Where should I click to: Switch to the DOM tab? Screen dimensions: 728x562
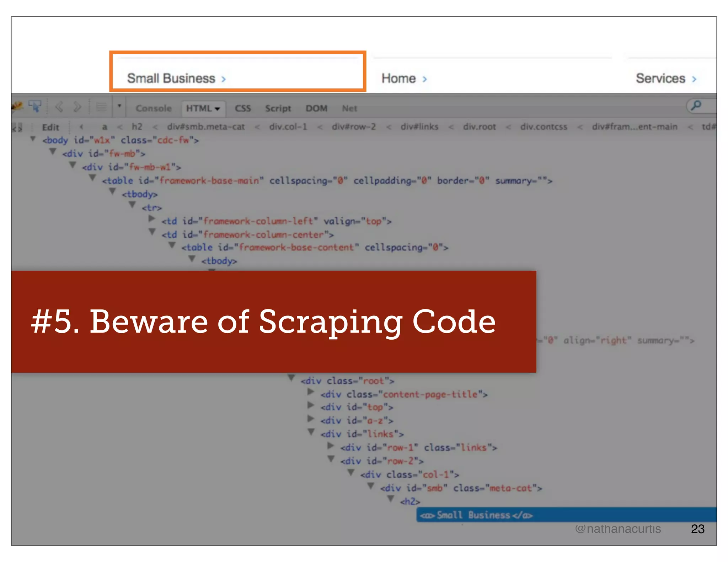[316, 108]
